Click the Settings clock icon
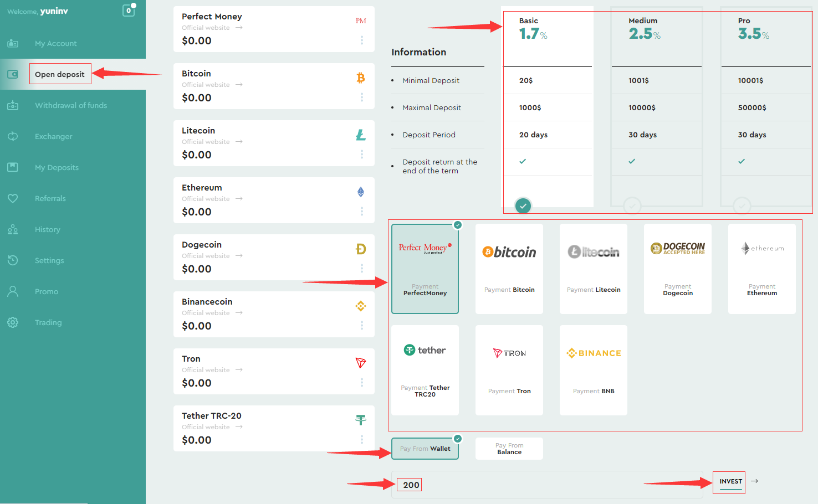This screenshot has height=504, width=818. point(13,260)
